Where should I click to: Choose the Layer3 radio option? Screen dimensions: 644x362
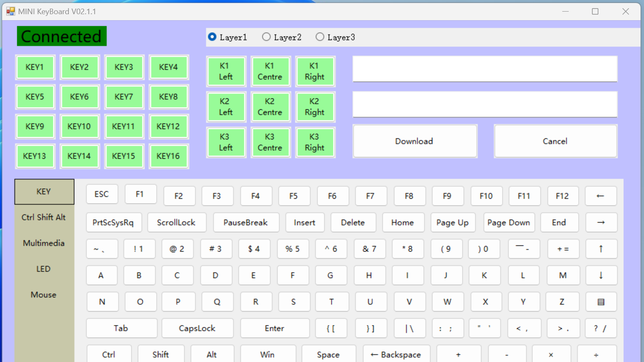[x=320, y=37]
